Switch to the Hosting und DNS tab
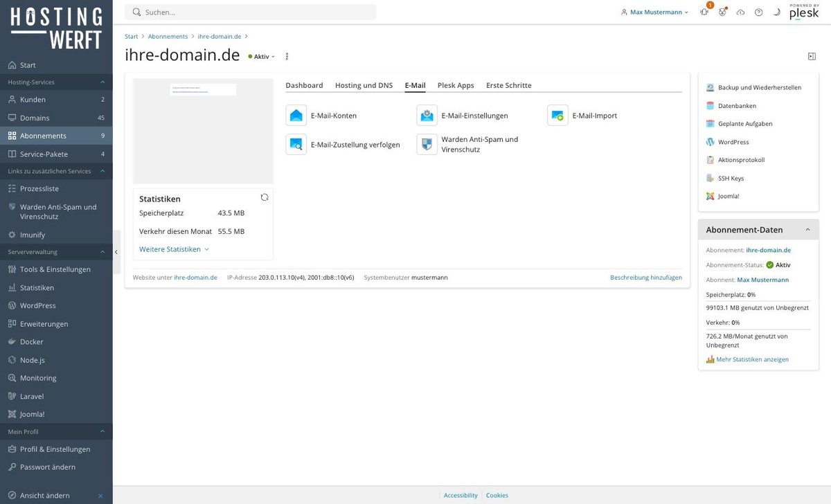The width and height of the screenshot is (831, 504). (364, 85)
